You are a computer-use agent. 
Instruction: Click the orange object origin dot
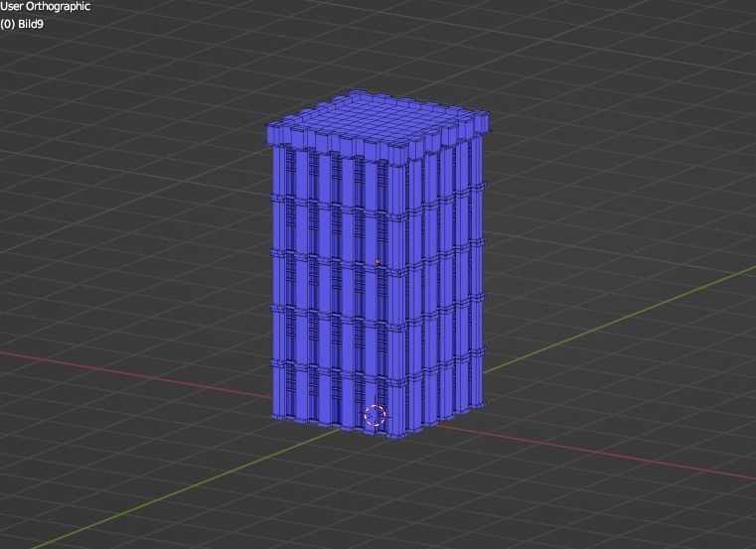[x=378, y=261]
